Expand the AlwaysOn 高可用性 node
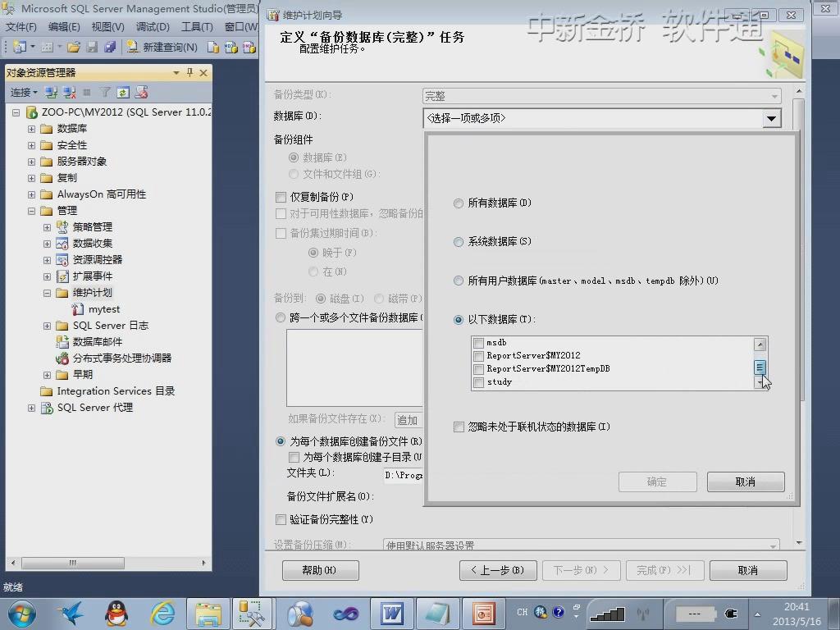The image size is (840, 630). (32, 194)
